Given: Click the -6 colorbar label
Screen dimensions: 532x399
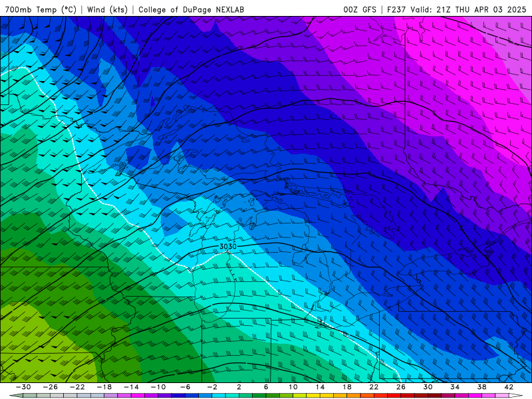Looking at the screenshot, I should pos(186,387).
